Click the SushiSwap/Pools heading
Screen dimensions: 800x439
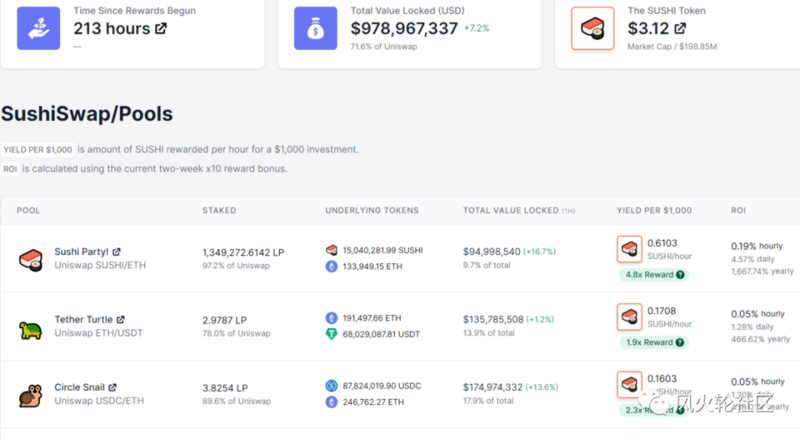(87, 114)
